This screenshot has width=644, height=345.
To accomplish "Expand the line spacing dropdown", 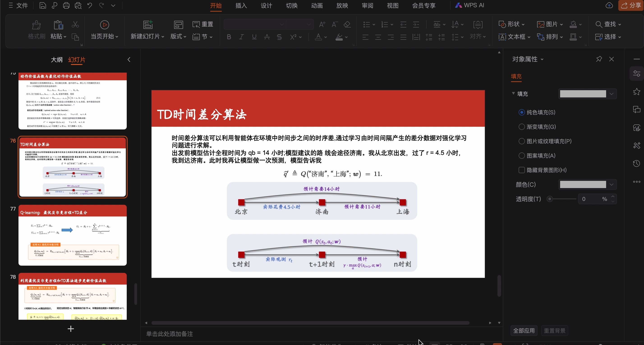I will click(x=462, y=37).
